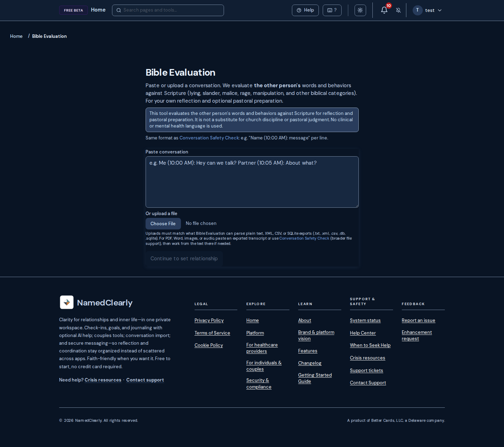Click the search magnifier icon
This screenshot has width=504, height=447.
tap(119, 10)
